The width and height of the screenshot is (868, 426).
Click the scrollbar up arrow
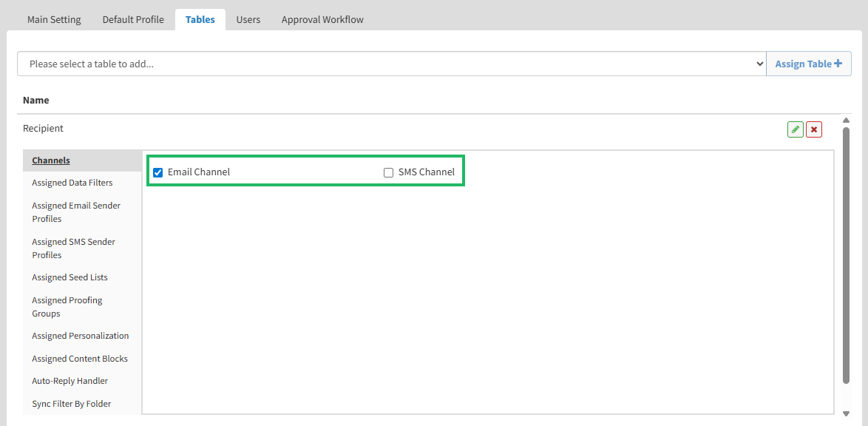pyautogui.click(x=847, y=121)
